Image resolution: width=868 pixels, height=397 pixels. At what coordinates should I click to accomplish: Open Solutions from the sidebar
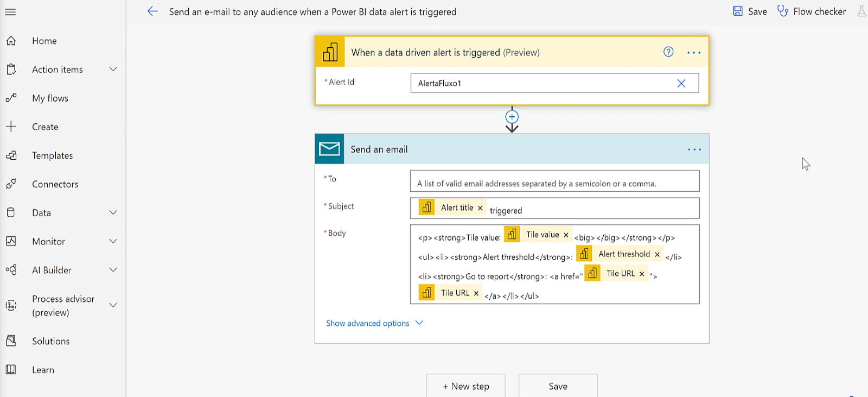[x=50, y=341]
